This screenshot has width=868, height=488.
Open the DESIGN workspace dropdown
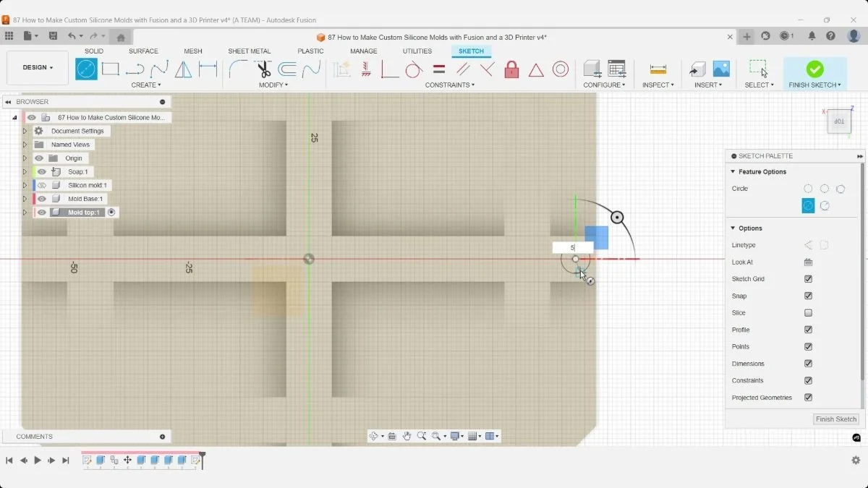click(x=38, y=67)
